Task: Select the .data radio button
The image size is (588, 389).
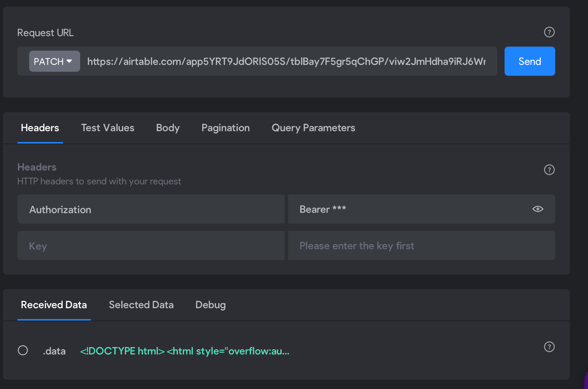Action: (x=23, y=350)
